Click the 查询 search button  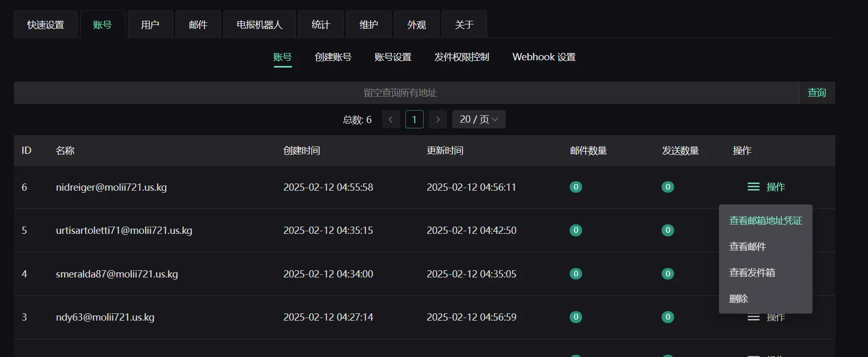tap(817, 92)
